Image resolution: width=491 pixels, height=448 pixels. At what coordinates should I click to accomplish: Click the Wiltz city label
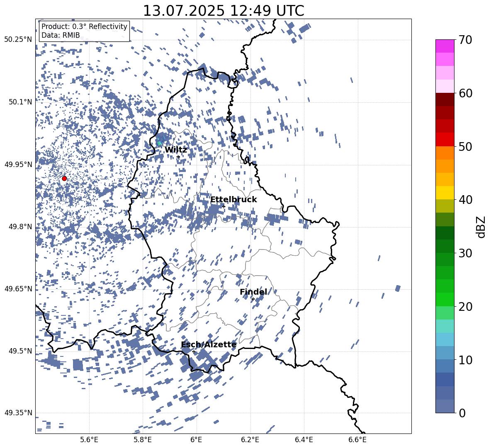coord(176,150)
